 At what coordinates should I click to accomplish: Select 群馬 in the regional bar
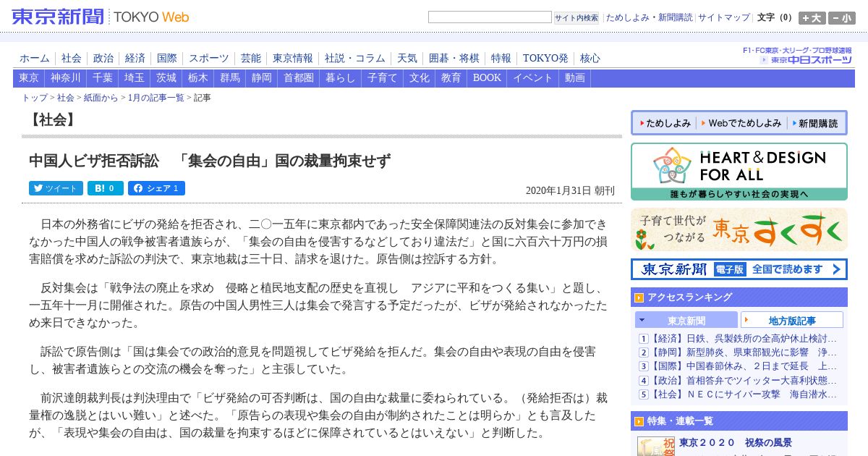click(x=230, y=78)
